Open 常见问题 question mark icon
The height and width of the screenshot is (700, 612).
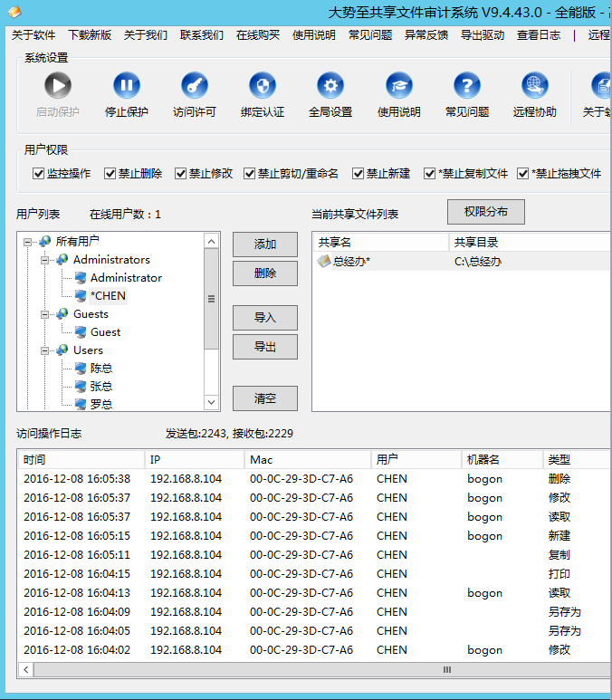[x=467, y=87]
